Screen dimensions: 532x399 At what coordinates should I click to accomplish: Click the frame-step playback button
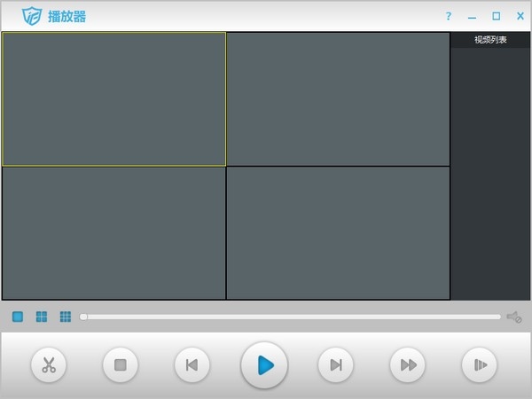click(480, 364)
